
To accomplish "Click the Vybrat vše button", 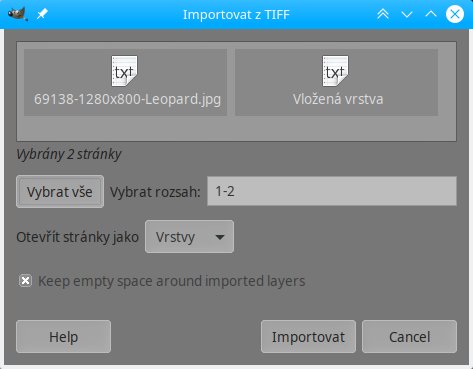I will tap(60, 192).
